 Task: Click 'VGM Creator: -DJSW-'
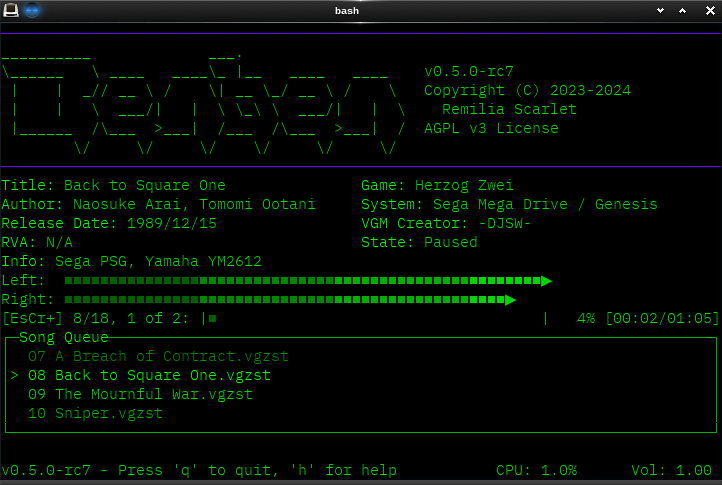[x=446, y=223]
